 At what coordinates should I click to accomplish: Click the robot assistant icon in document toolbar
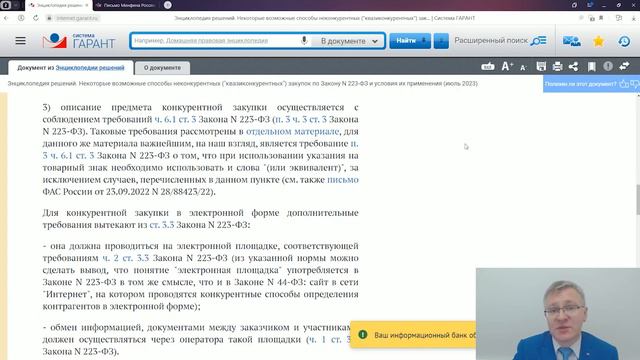coord(488,67)
